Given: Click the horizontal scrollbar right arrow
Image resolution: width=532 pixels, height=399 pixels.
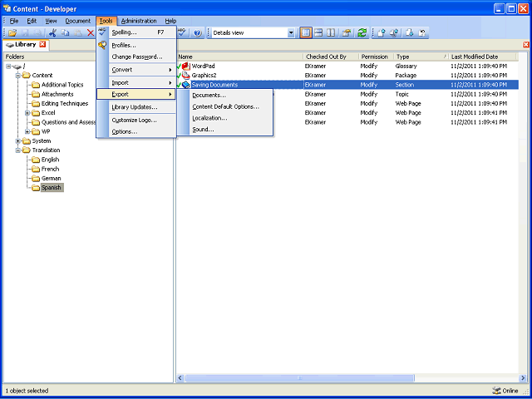Looking at the screenshot, I should pyautogui.click(x=523, y=377).
